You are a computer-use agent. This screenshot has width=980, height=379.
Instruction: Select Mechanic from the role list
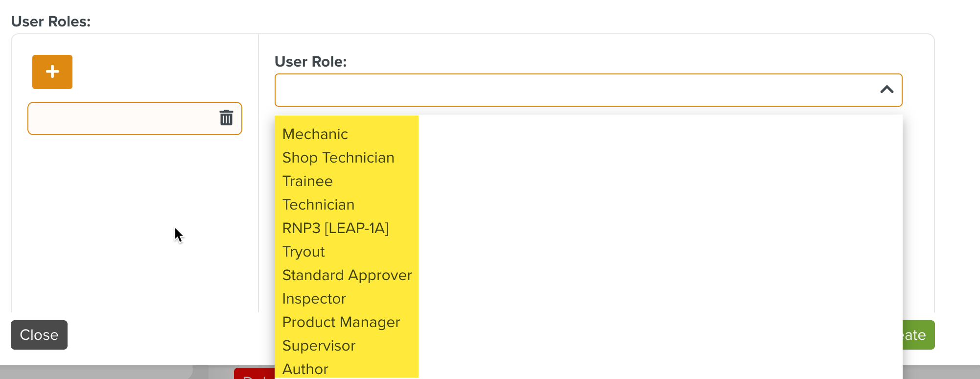pyautogui.click(x=315, y=134)
